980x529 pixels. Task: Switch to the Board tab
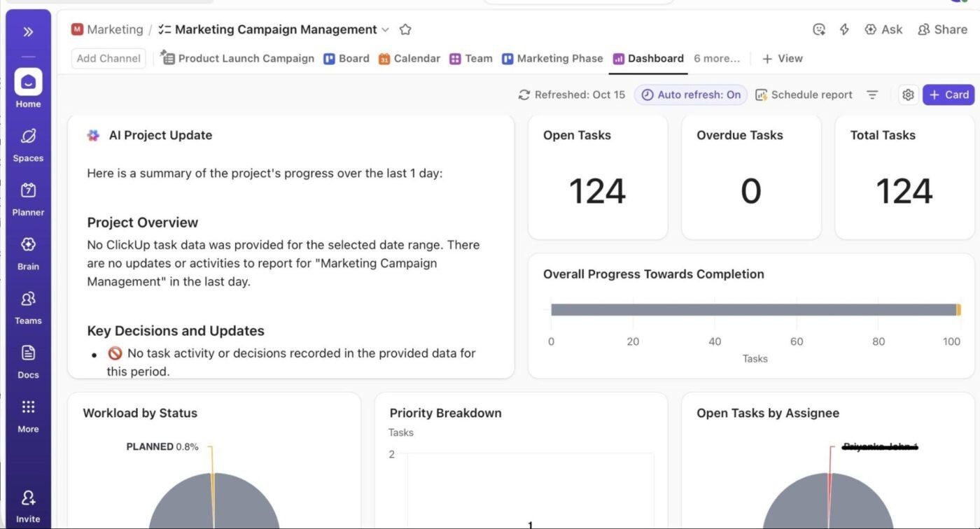click(346, 58)
